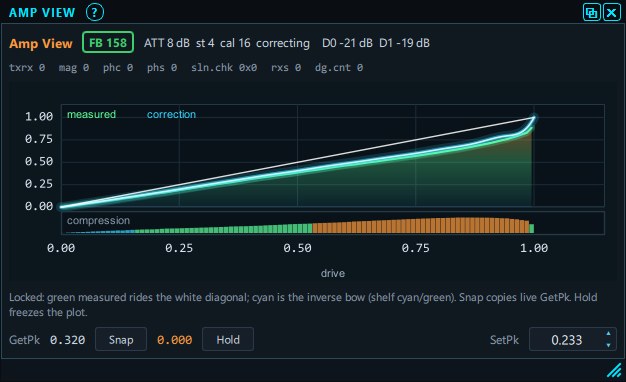This screenshot has height=382, width=626.
Task: Click the 'SetPk' label
Action: pyautogui.click(x=504, y=340)
